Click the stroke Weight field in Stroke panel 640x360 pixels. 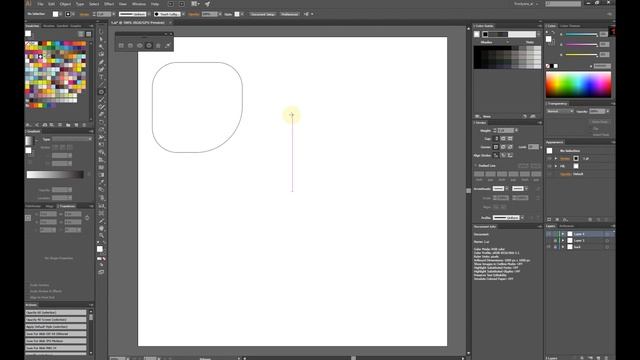pos(505,130)
